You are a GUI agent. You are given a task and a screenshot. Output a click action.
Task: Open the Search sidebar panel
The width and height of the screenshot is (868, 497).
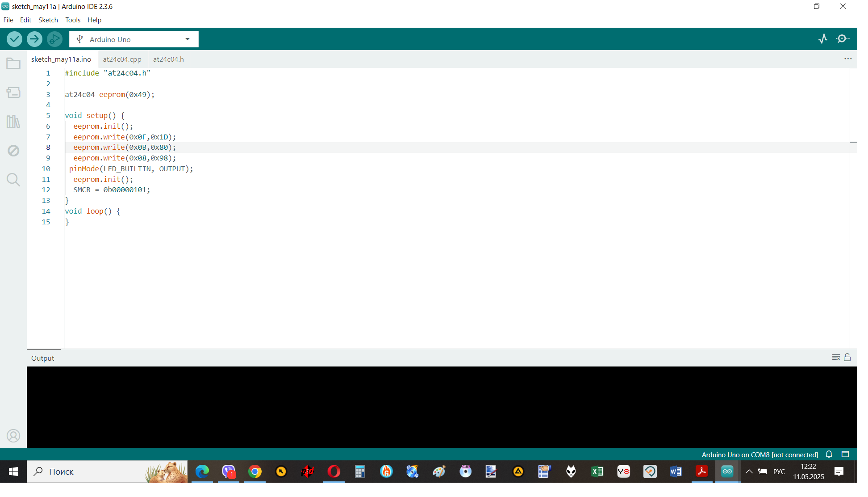[13, 180]
